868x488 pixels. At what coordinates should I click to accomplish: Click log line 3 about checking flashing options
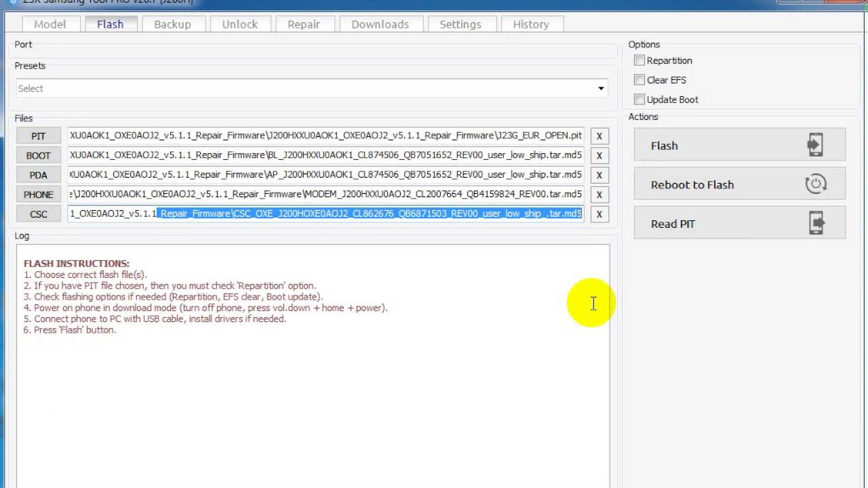(x=174, y=296)
